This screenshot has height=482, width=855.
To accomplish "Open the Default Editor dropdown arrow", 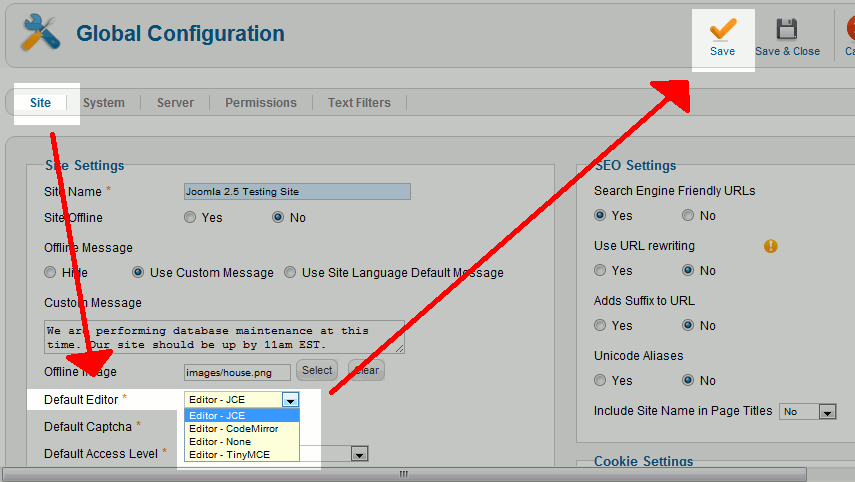I will coord(291,400).
